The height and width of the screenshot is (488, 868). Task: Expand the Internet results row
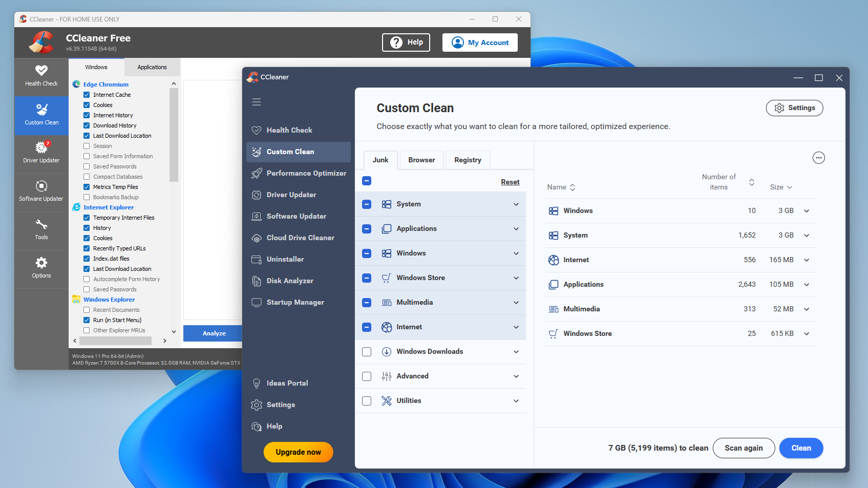(x=807, y=260)
